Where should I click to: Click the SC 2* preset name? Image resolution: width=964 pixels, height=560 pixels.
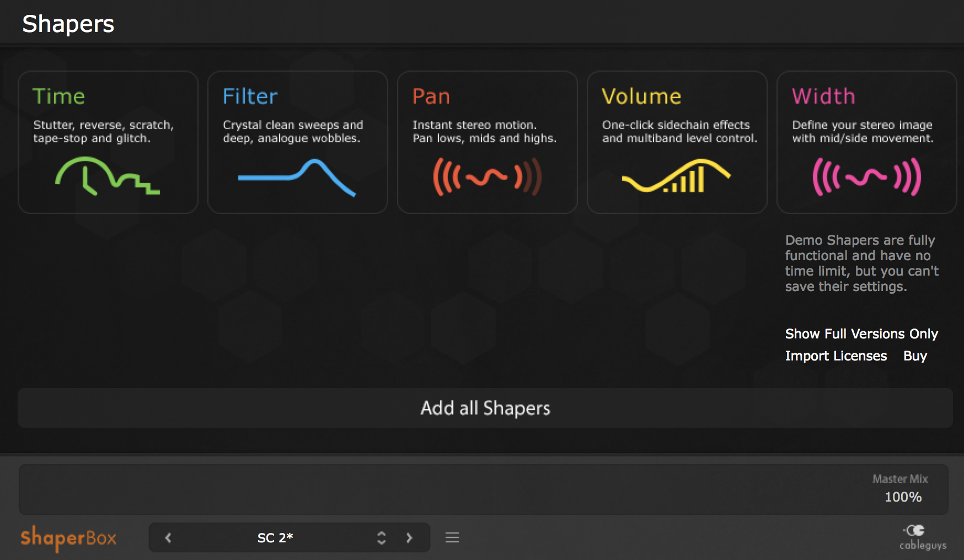click(x=275, y=537)
